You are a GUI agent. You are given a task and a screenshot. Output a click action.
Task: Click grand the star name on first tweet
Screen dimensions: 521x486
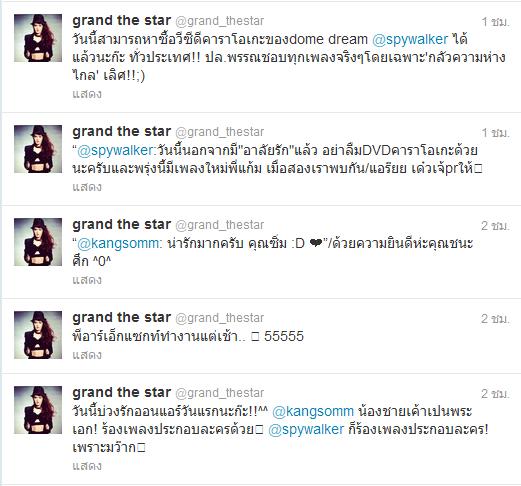[122, 21]
